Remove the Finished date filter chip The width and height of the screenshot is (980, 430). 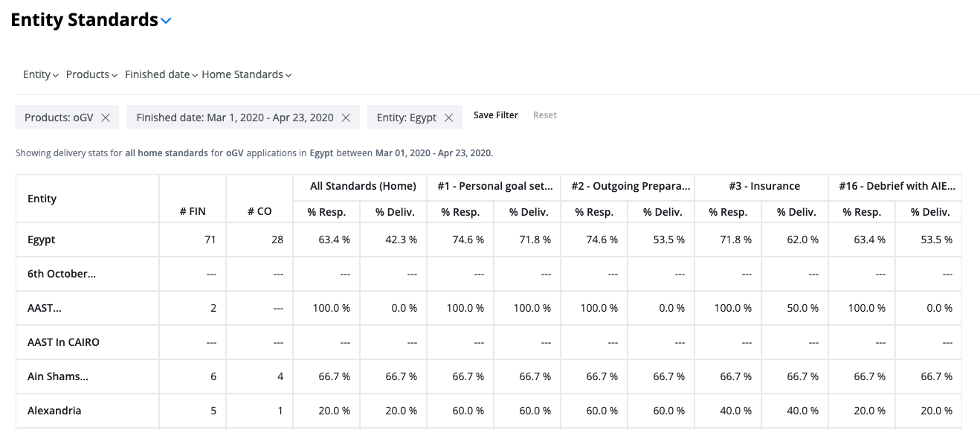[x=346, y=118]
